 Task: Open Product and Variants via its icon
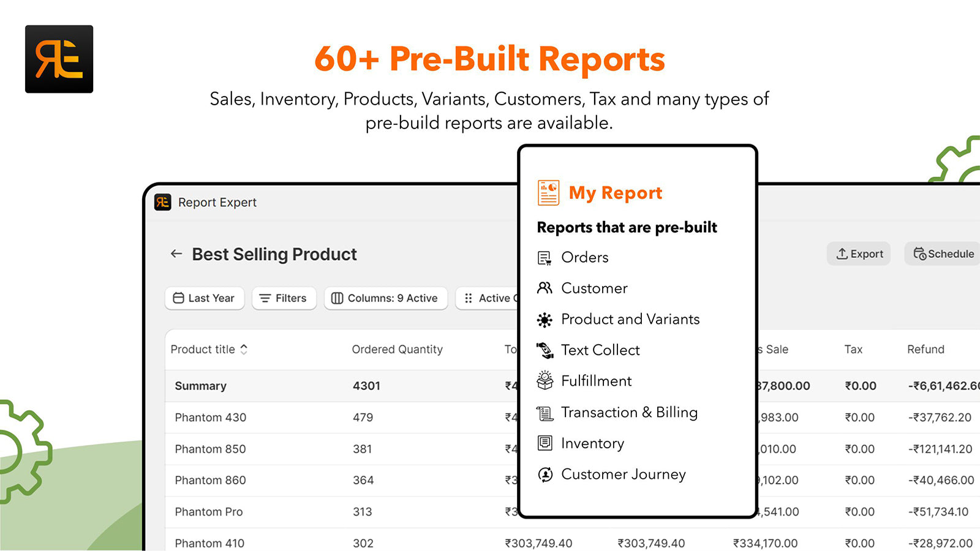(545, 319)
